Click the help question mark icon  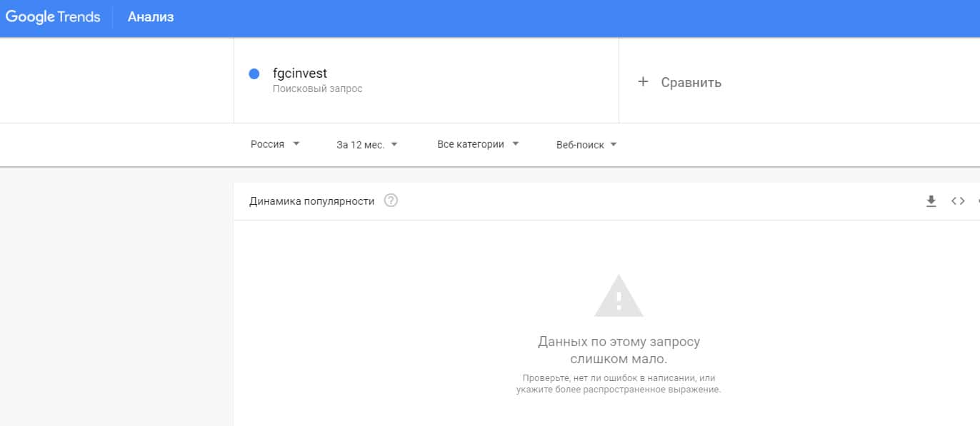(x=391, y=201)
